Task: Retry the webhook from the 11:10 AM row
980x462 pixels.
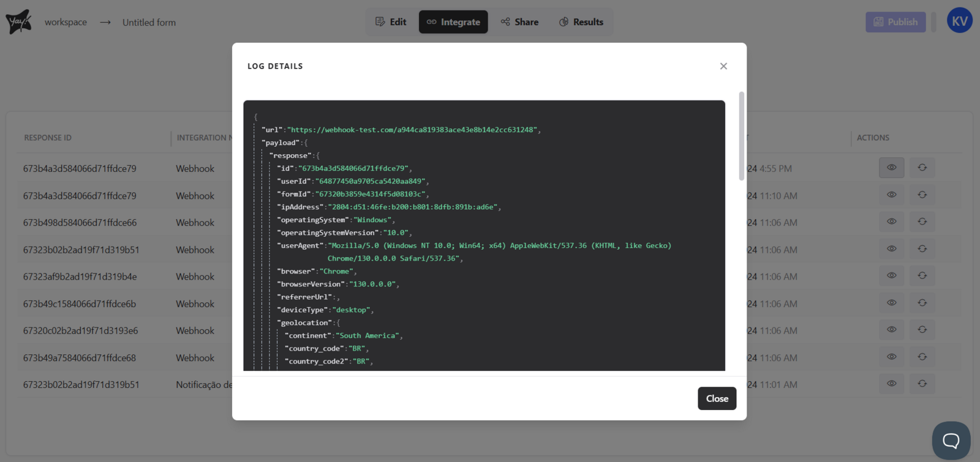Action: point(922,195)
